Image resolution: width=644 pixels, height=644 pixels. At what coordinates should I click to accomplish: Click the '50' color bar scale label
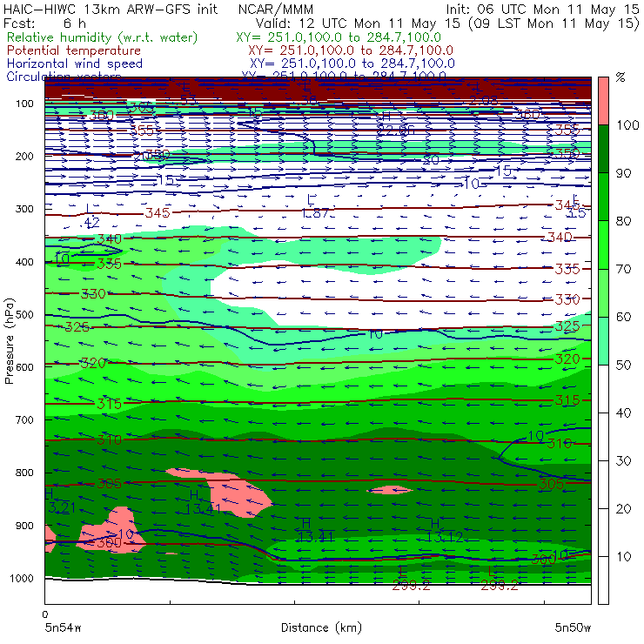pyautogui.click(x=624, y=365)
